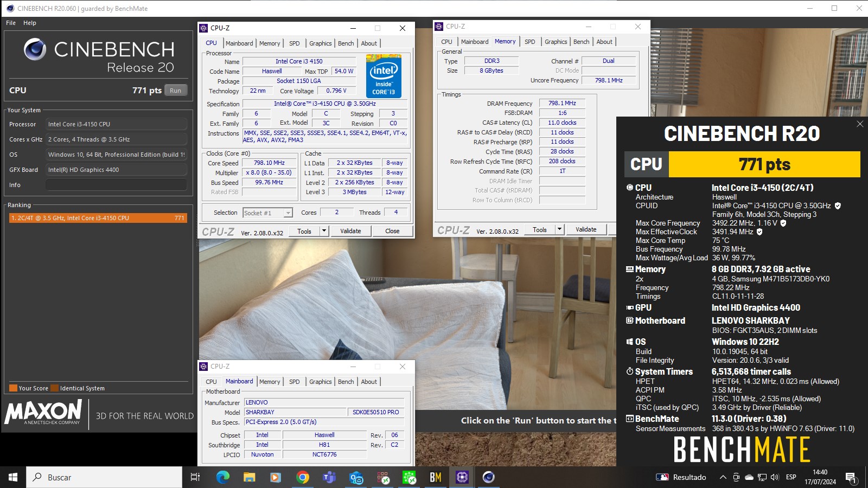Open Google Chrome from taskbar
This screenshot has height=488, width=868.
[x=303, y=477]
